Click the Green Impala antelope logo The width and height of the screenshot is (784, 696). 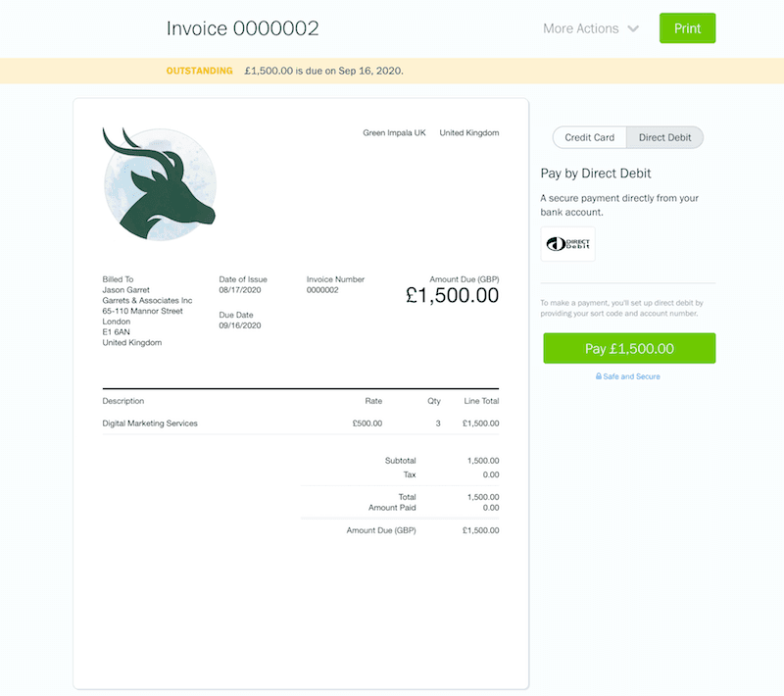(x=159, y=184)
